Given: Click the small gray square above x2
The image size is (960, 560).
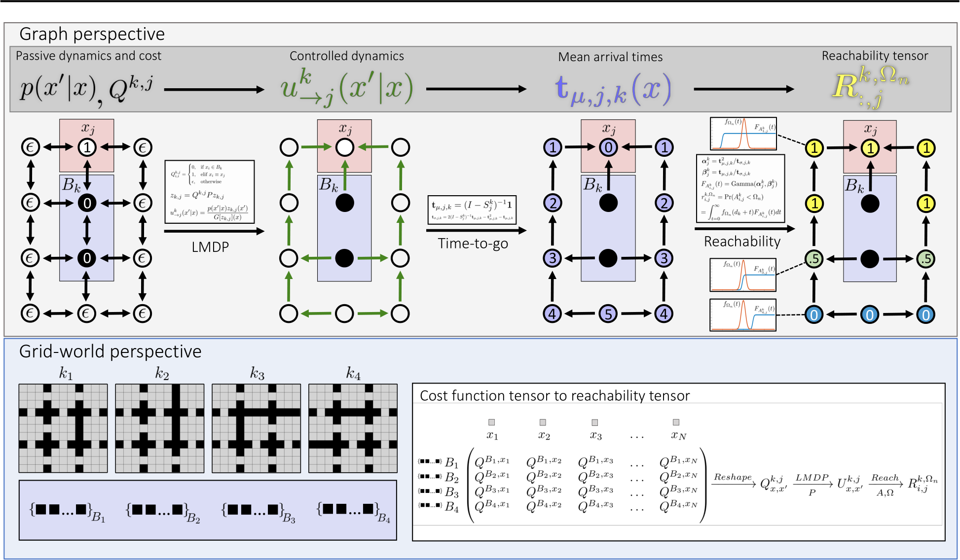Looking at the screenshot, I should click(543, 422).
